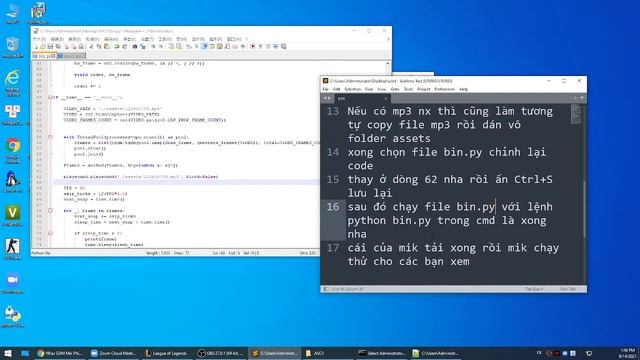
Task: Open the green V application desktop icon
Action: [13, 216]
